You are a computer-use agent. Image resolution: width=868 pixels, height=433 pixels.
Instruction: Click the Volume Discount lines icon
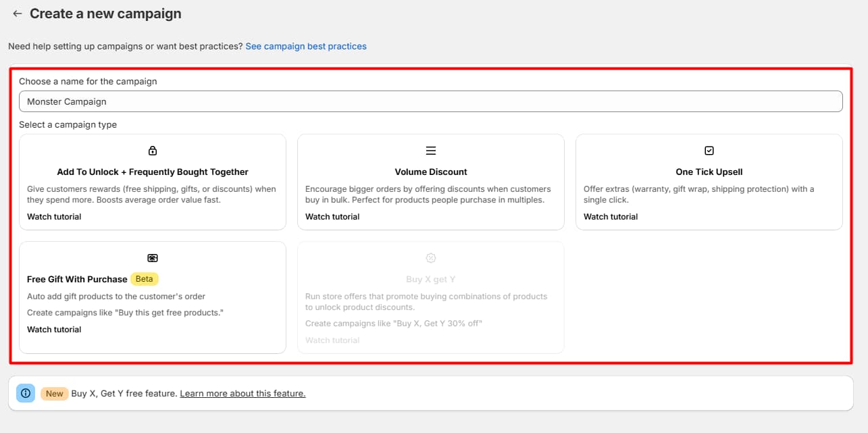point(431,151)
